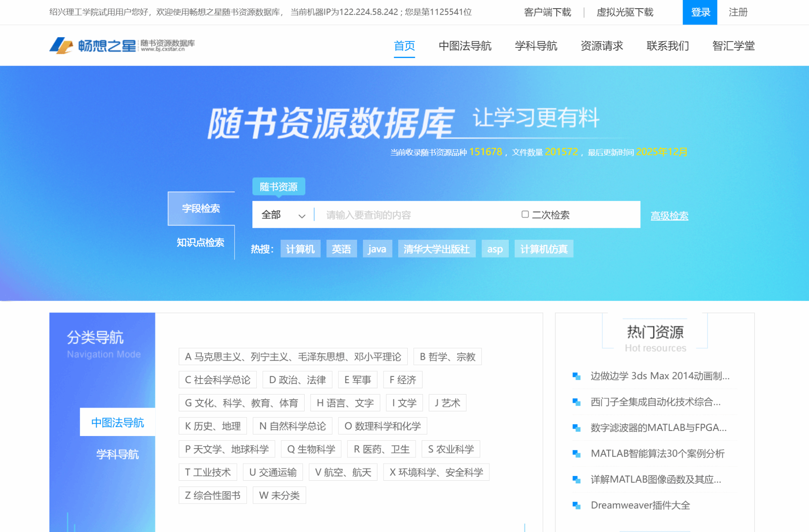
Task: Click the bullet icon beside MATLAB智能算法30个案例分析
Action: [x=576, y=453]
